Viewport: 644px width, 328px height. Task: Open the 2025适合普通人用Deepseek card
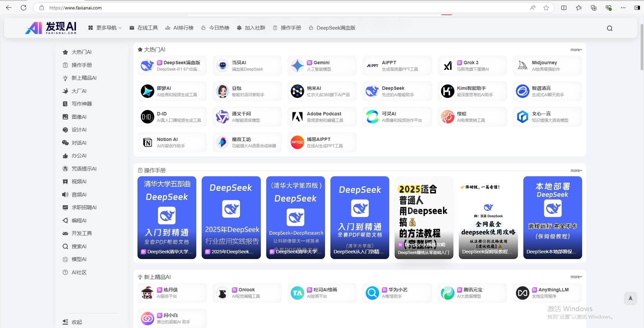tap(424, 218)
